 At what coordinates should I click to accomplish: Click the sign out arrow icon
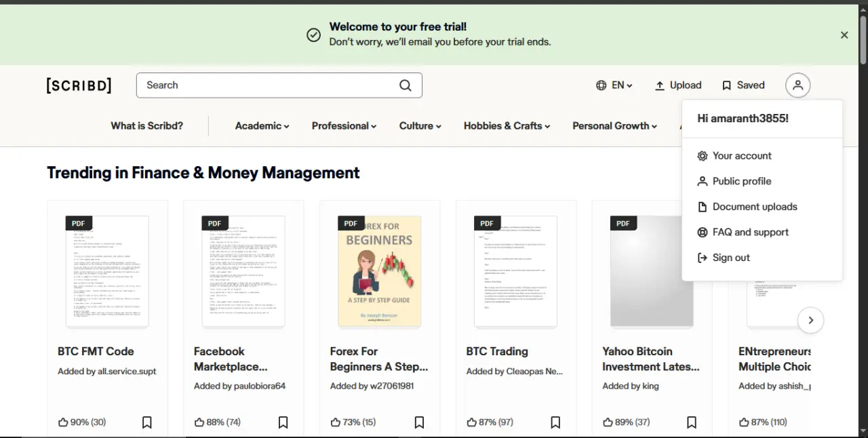tap(703, 258)
